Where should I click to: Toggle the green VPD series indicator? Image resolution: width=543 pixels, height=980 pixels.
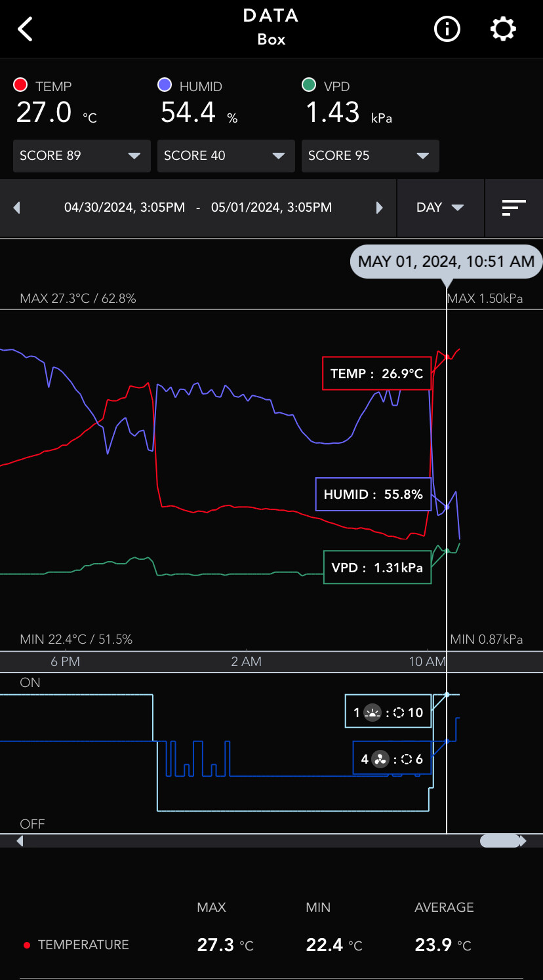pos(309,85)
